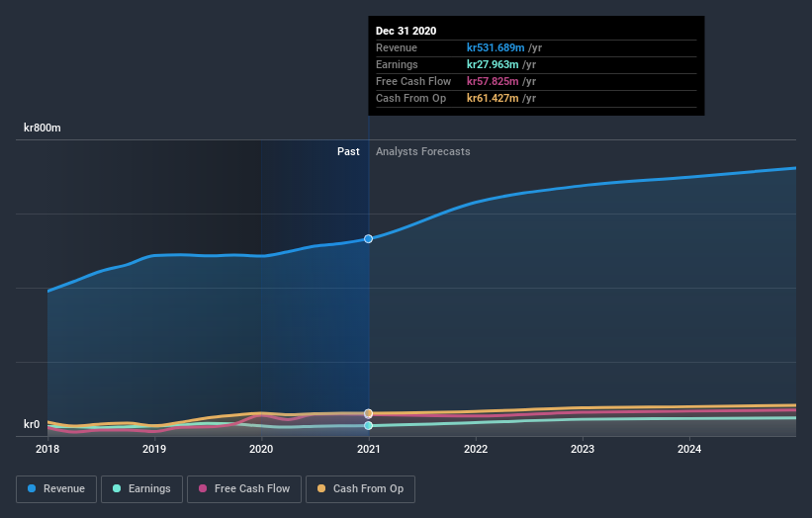The height and width of the screenshot is (518, 812).
Task: Click the 2018 x-axis label
Action: point(47,449)
